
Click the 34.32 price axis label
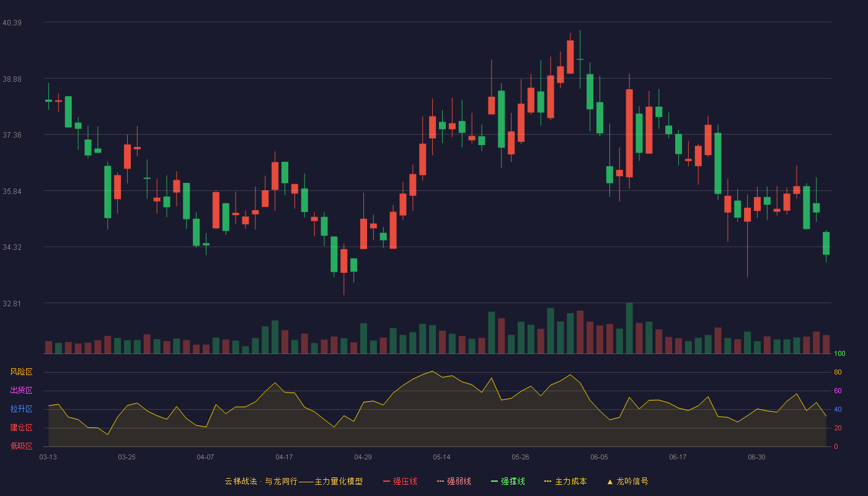12,247
